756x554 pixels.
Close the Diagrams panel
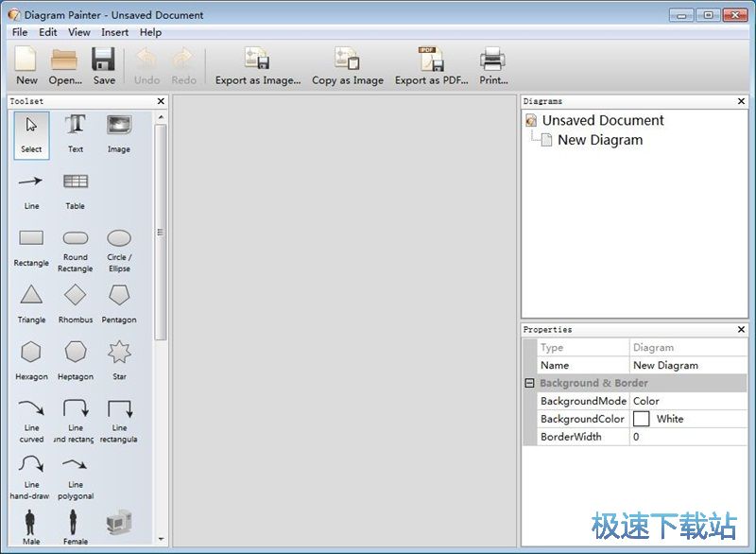741,101
